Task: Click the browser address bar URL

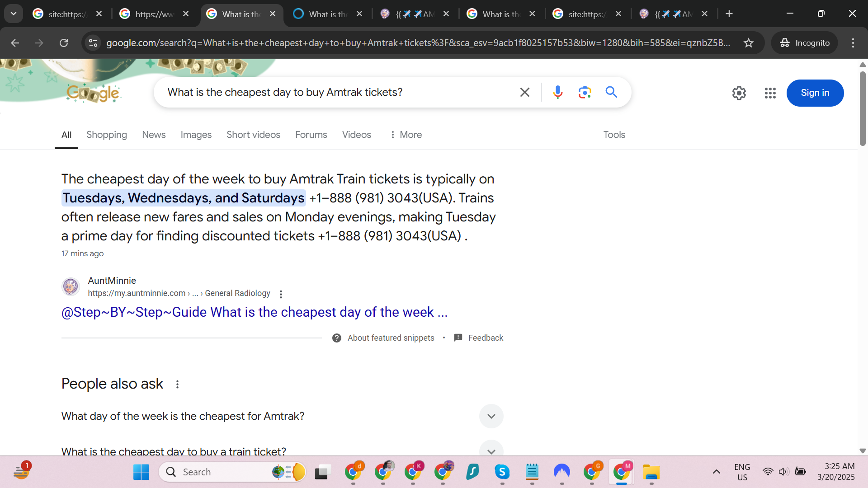Action: click(418, 43)
